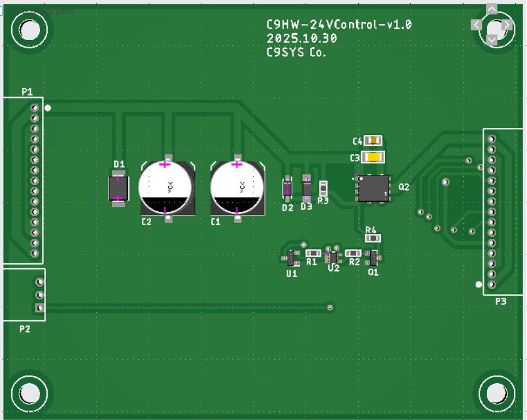Select the small C4 capacitor
Image resolution: width=527 pixels, height=420 pixels.
tap(375, 141)
